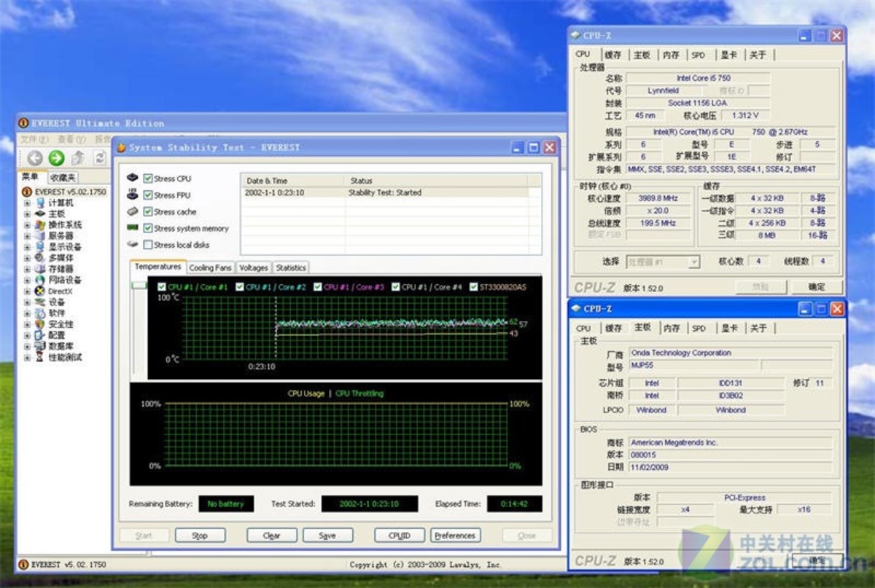The width and height of the screenshot is (875, 588).
Task: Click the 网络设备 network globe icon
Action: coord(41,280)
